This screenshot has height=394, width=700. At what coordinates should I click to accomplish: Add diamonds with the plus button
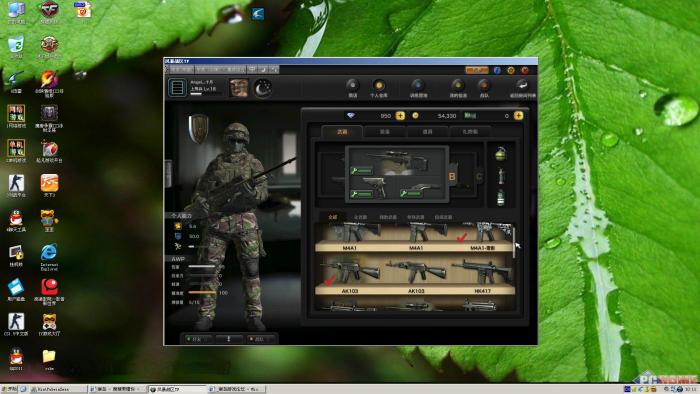400,116
